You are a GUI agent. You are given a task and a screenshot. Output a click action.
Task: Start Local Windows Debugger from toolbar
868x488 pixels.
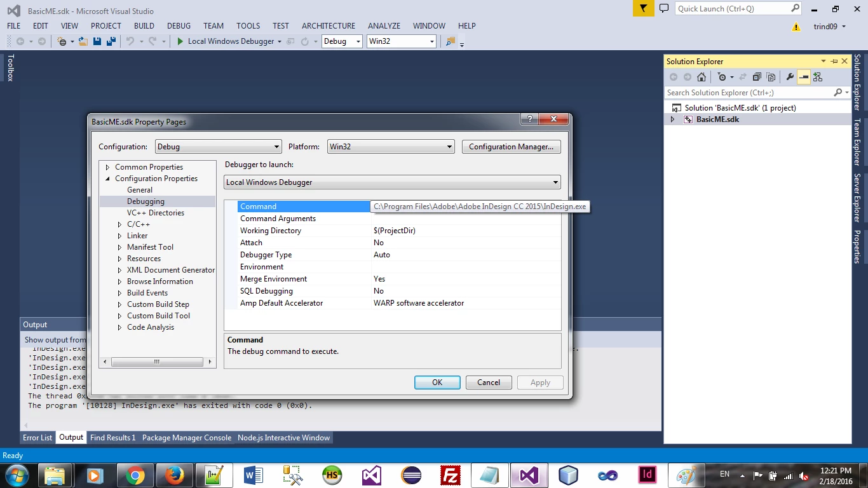coord(225,41)
